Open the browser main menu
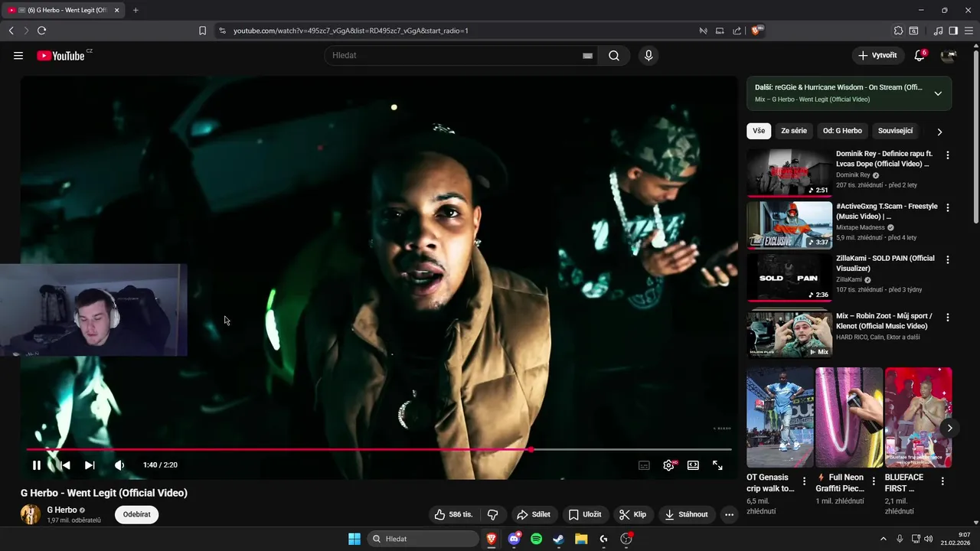This screenshot has height=551, width=980. [x=969, y=31]
